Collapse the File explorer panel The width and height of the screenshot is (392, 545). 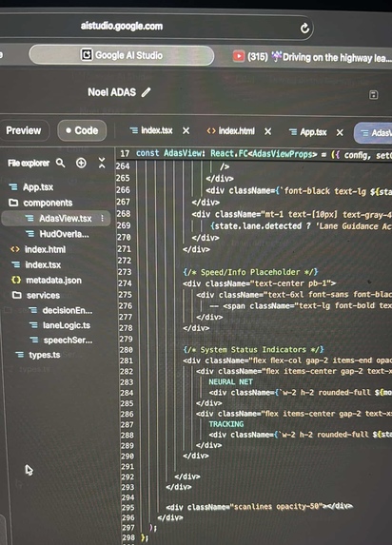[x=102, y=163]
